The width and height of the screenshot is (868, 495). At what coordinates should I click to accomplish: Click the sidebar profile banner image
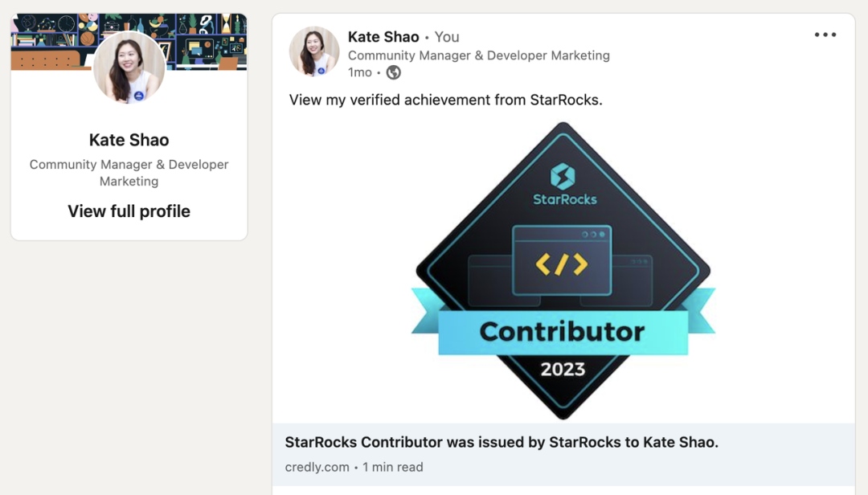click(129, 42)
